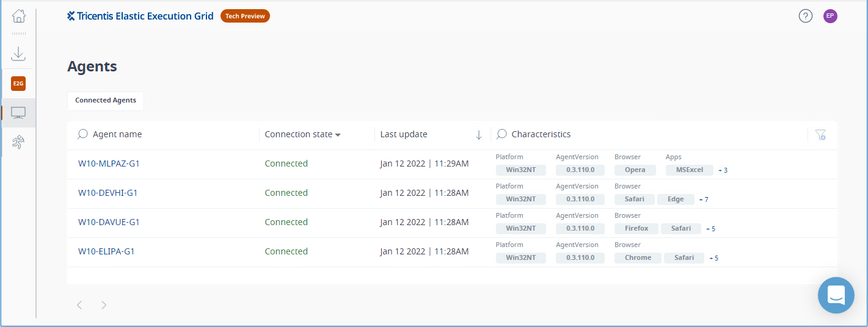Click Safari tag in W10-ELIPA-G1 row
The height and width of the screenshot is (327, 868).
point(684,258)
